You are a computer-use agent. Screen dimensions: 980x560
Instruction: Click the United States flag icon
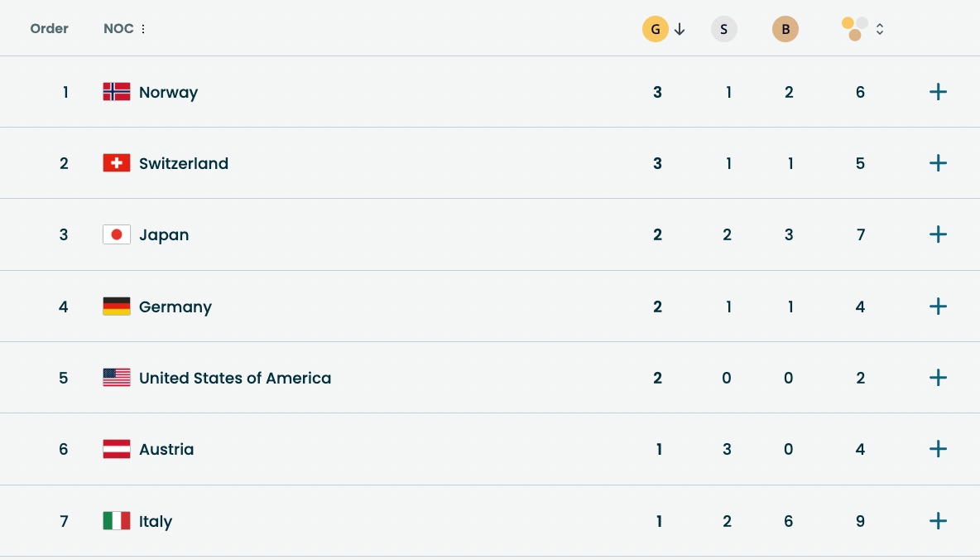[117, 378]
